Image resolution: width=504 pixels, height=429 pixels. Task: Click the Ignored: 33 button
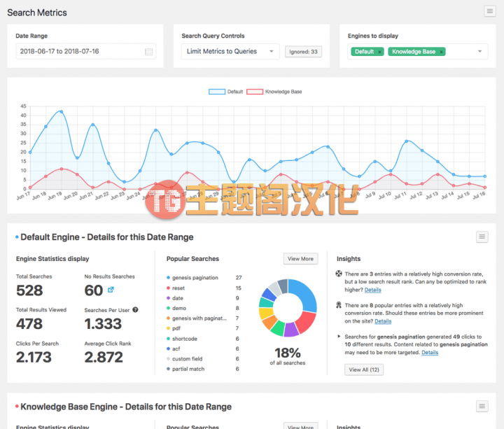tap(303, 52)
